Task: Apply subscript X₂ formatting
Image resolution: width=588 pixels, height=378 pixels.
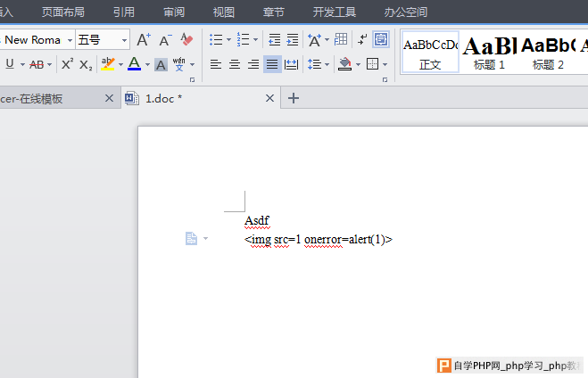Action: tap(86, 65)
